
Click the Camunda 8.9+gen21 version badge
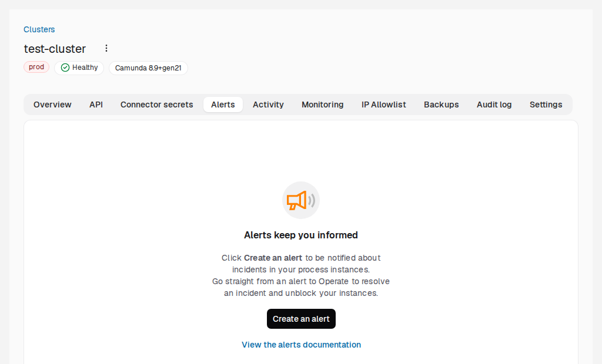coord(148,68)
